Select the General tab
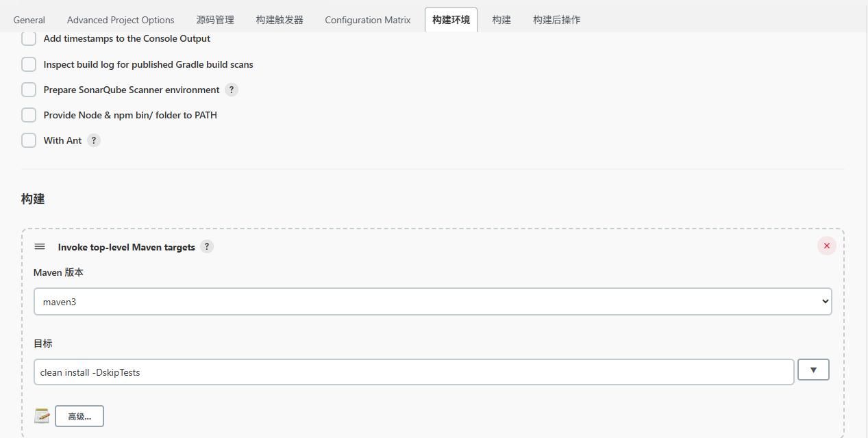 [29, 19]
